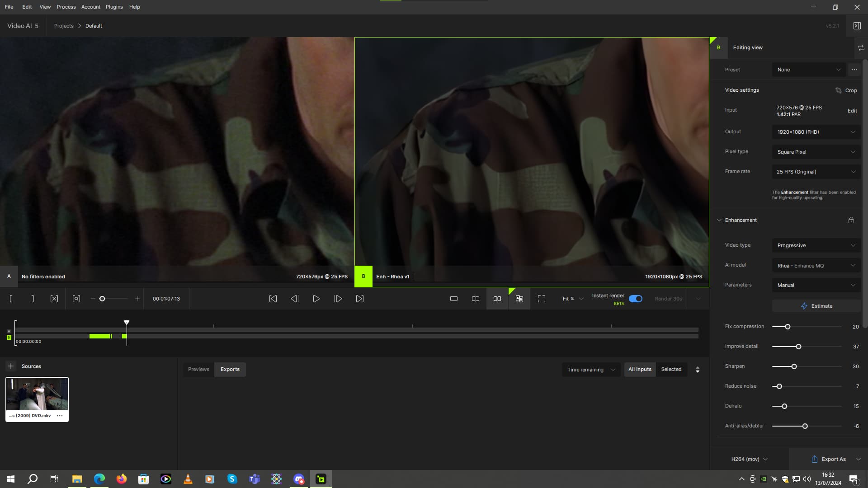Open the AI model dropdown
Viewport: 868px width, 488px height.
[x=816, y=266]
